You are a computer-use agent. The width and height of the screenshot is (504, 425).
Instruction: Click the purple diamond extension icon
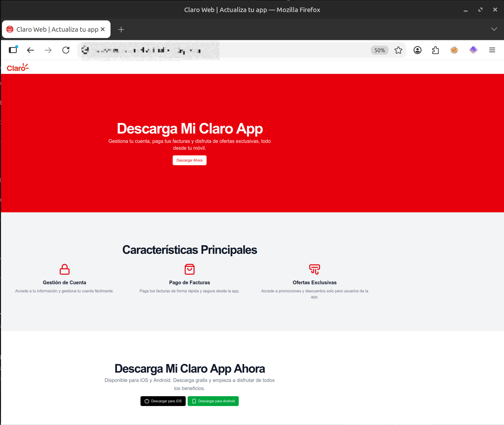[473, 50]
